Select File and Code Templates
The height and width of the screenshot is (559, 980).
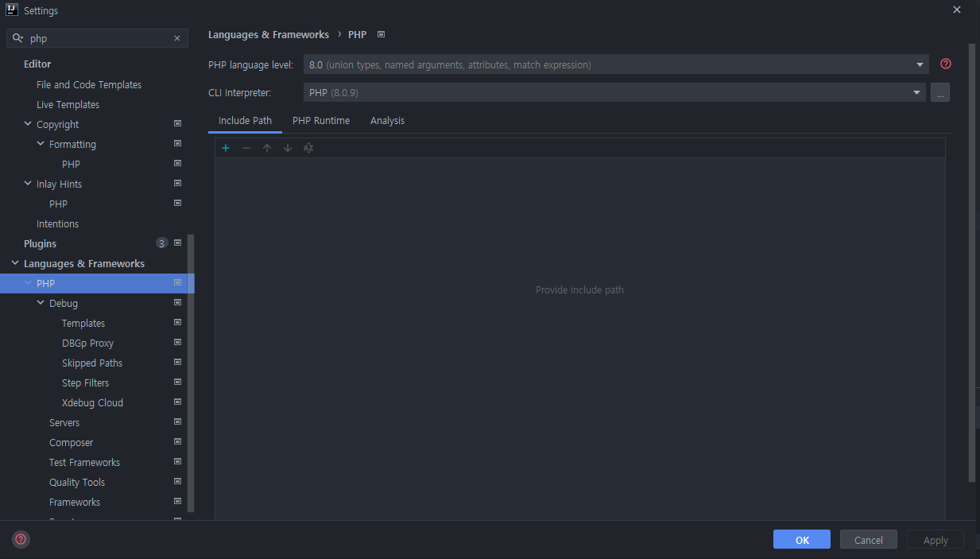[x=89, y=84]
